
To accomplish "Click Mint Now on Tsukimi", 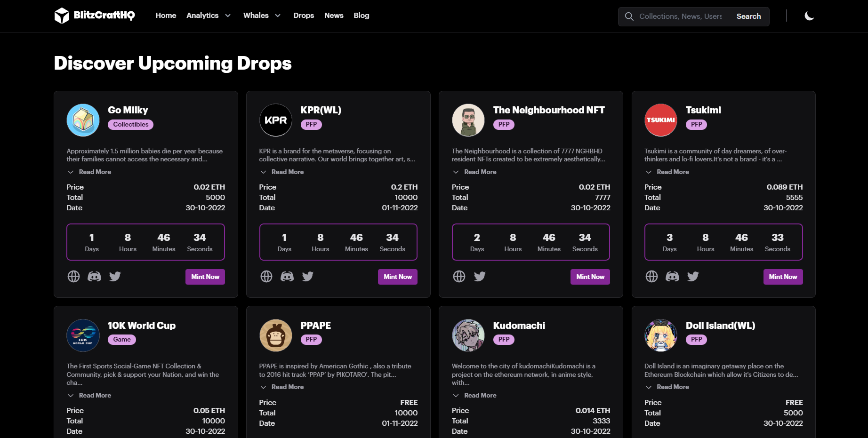I will pos(783,277).
